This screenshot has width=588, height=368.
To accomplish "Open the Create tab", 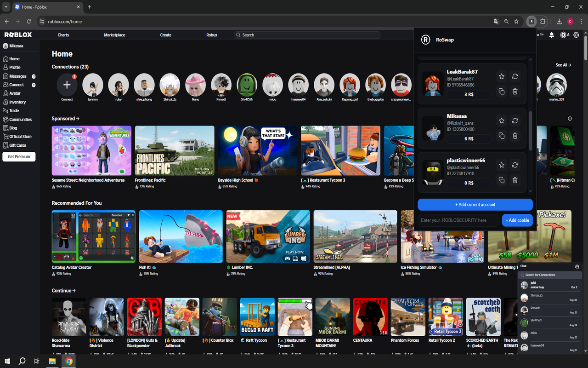I will pyautogui.click(x=166, y=35).
